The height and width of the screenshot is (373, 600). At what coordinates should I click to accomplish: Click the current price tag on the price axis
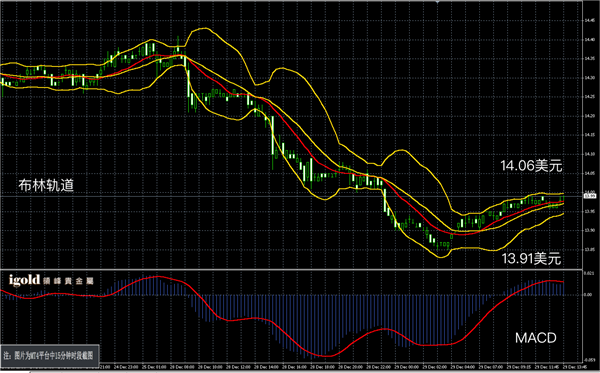[588, 196]
